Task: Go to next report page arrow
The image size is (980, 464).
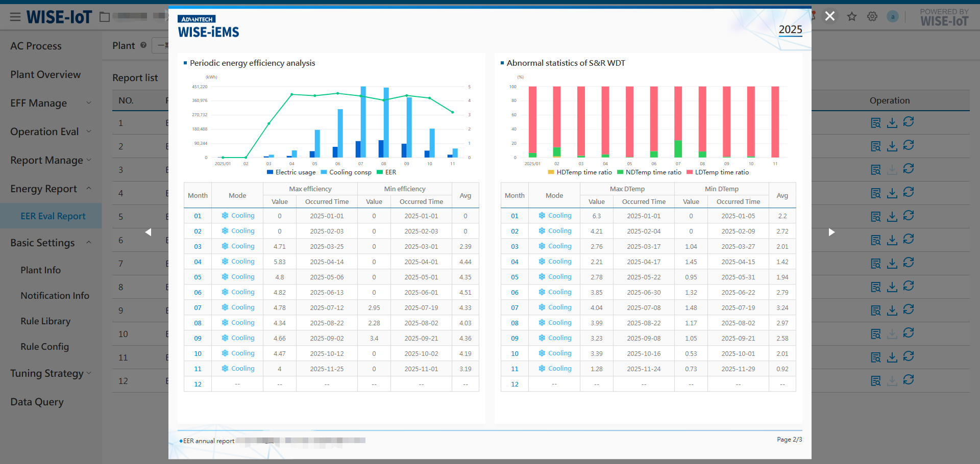Action: click(x=831, y=233)
